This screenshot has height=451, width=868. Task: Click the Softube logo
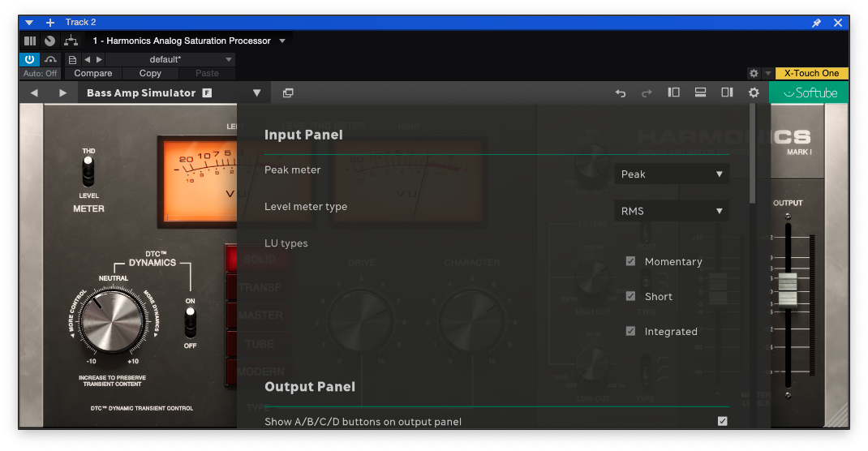[x=810, y=93]
